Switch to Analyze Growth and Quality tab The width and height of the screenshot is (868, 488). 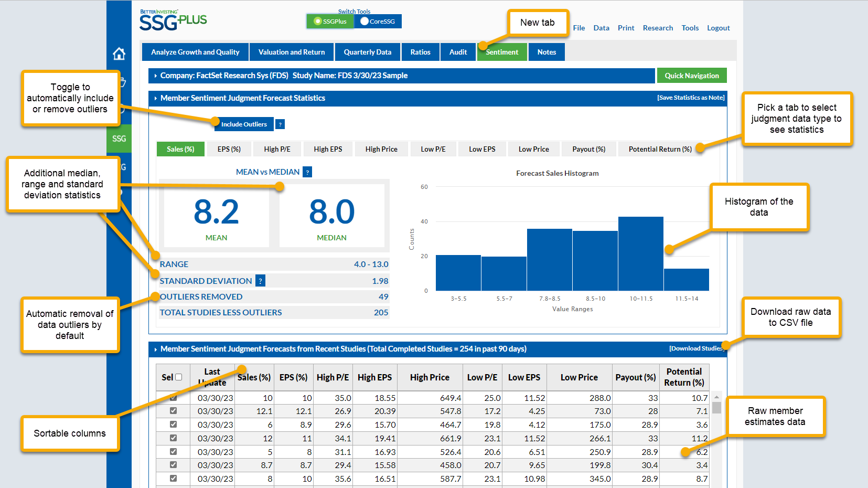pyautogui.click(x=195, y=52)
